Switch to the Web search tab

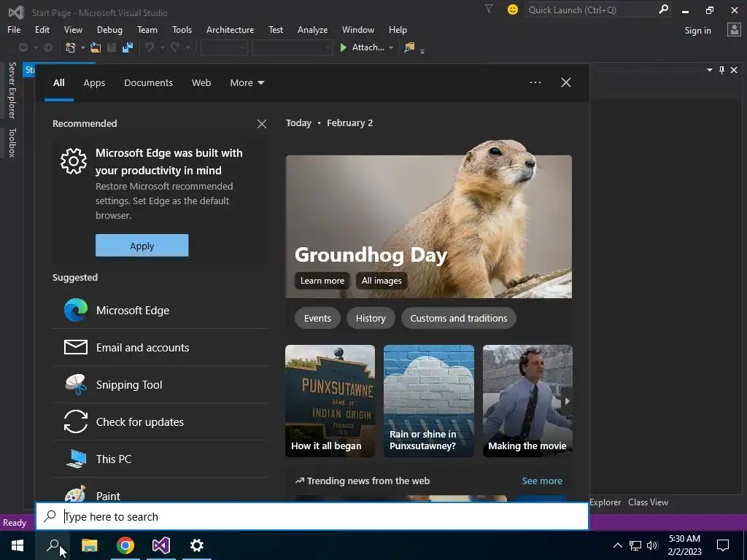[201, 83]
